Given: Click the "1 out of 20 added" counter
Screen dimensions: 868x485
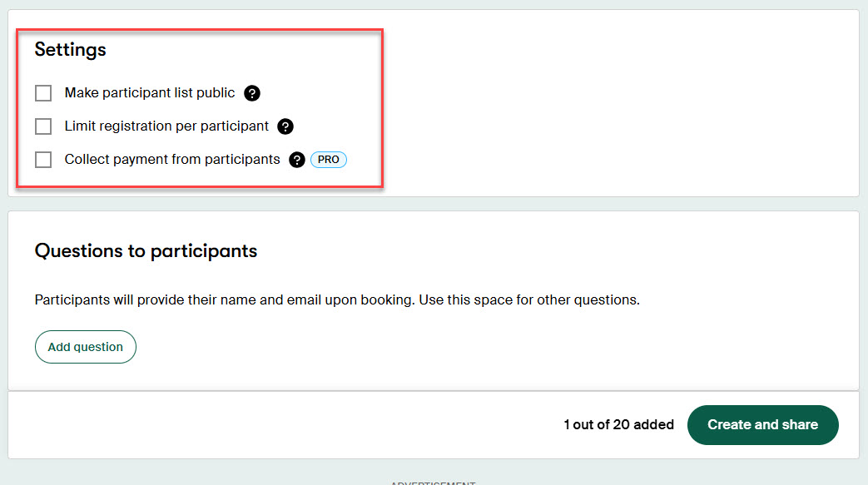Looking at the screenshot, I should point(619,424).
